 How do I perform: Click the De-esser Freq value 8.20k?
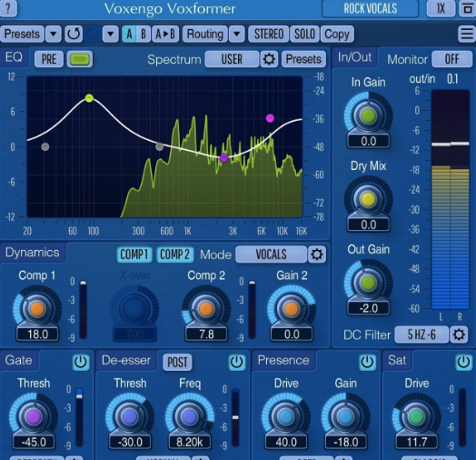pos(190,442)
